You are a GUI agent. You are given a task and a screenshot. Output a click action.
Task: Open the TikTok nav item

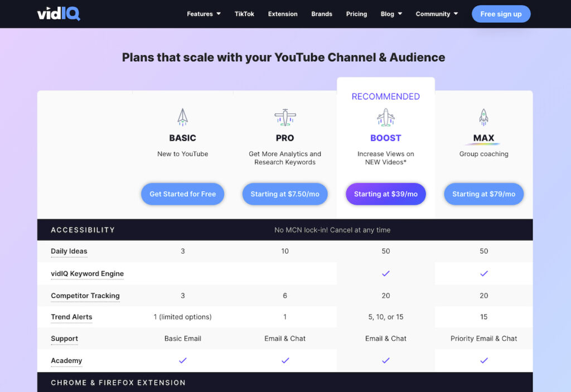tap(244, 14)
